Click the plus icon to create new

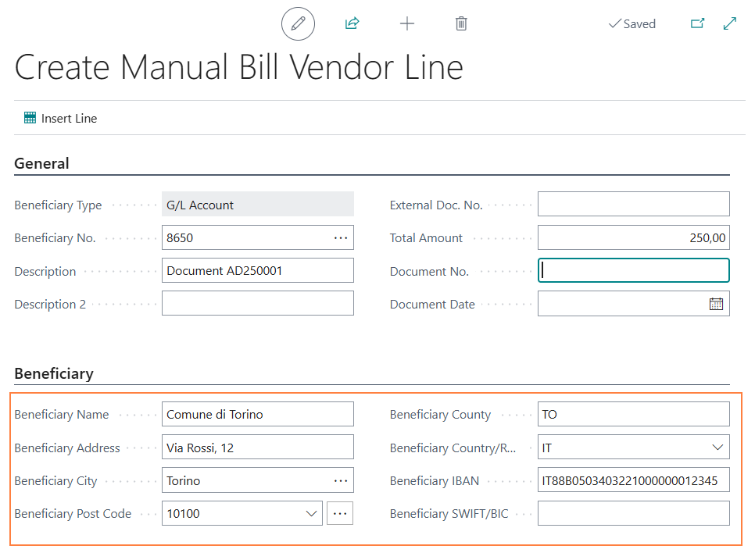coord(406,23)
